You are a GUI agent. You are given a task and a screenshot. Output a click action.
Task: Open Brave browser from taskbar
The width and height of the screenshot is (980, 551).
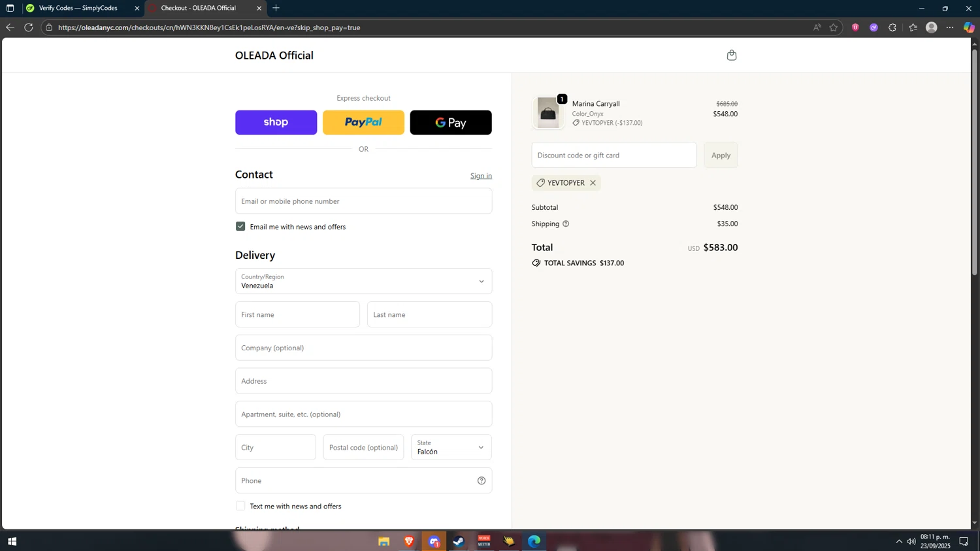coord(409,541)
